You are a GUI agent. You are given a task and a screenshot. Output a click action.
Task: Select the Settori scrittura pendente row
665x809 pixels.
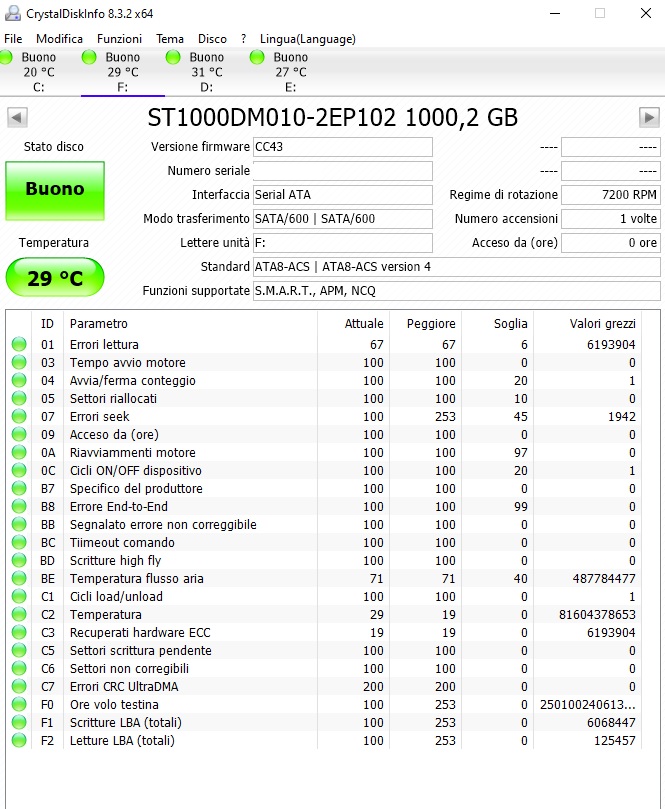[324, 651]
